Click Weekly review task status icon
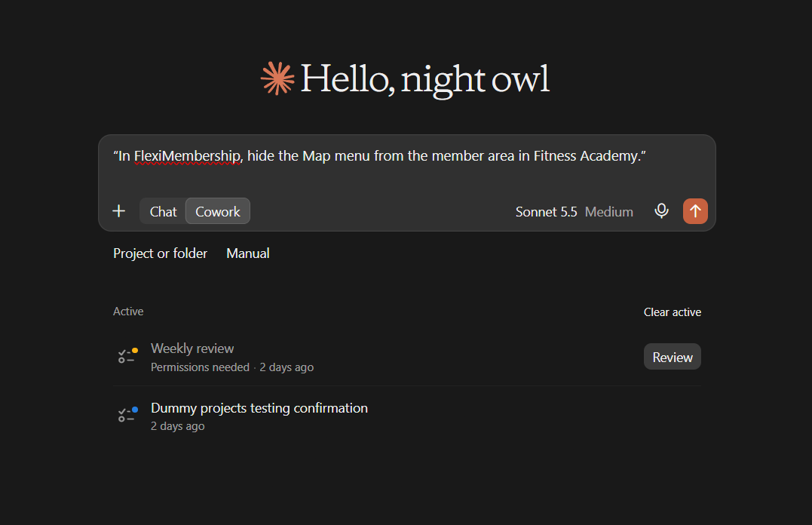Image resolution: width=812 pixels, height=525 pixels. pyautogui.click(x=127, y=356)
